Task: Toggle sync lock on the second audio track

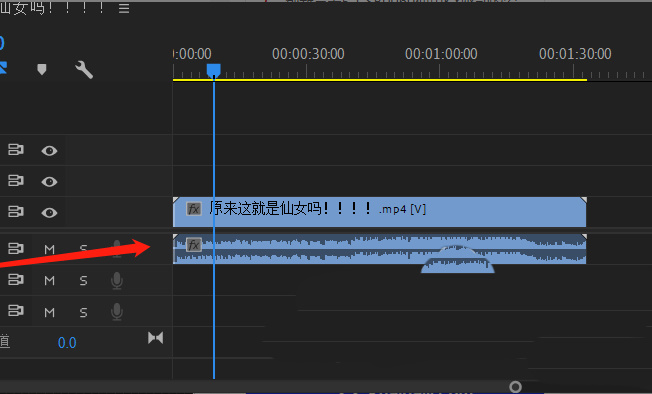Action: click(16, 280)
